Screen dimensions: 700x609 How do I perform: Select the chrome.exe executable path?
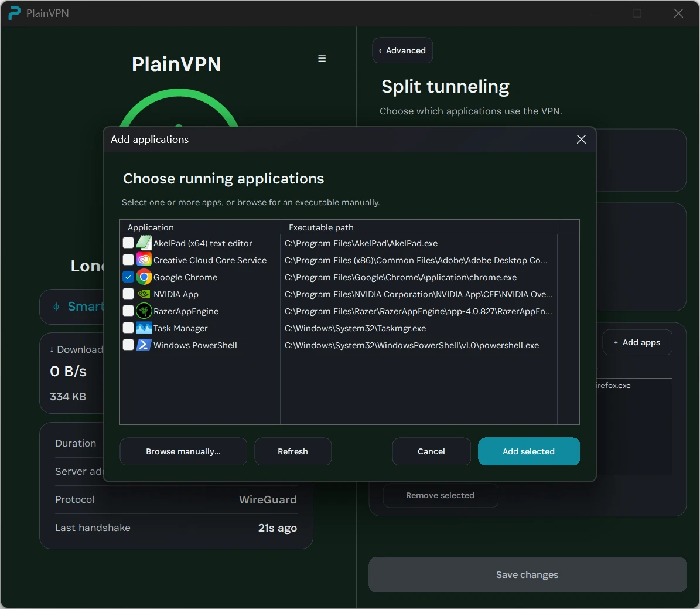tap(401, 277)
